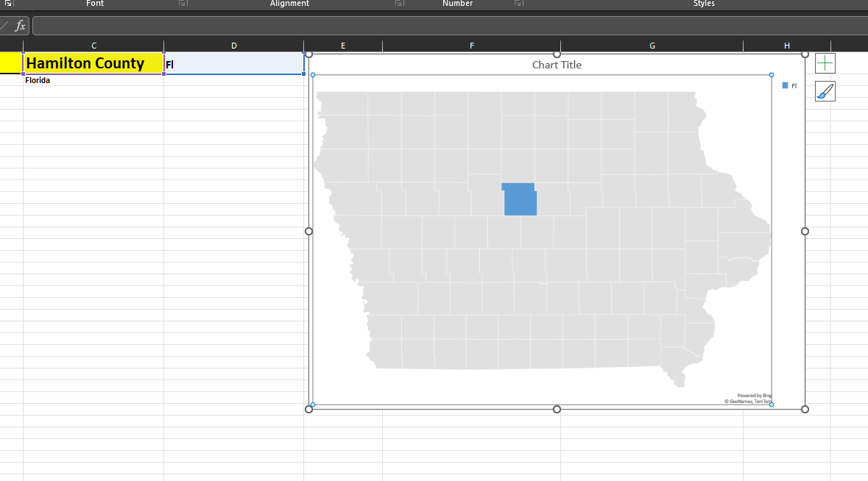Select column H header
Screen dimensions: 868x481
coord(786,46)
